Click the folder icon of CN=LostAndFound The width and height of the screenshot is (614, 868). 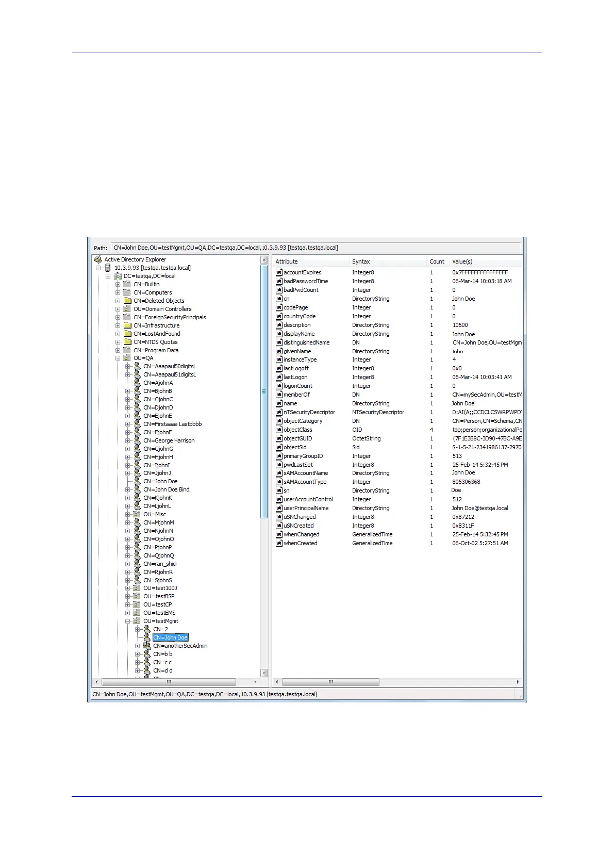coord(127,334)
